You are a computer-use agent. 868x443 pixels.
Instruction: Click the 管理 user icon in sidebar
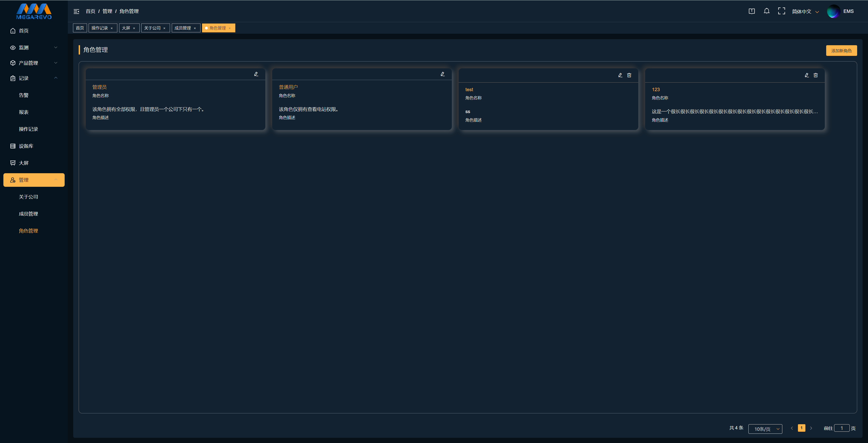tap(13, 180)
